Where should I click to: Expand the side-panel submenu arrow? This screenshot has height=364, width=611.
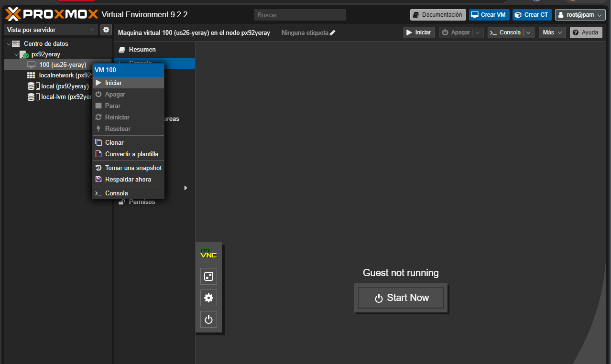(185, 188)
